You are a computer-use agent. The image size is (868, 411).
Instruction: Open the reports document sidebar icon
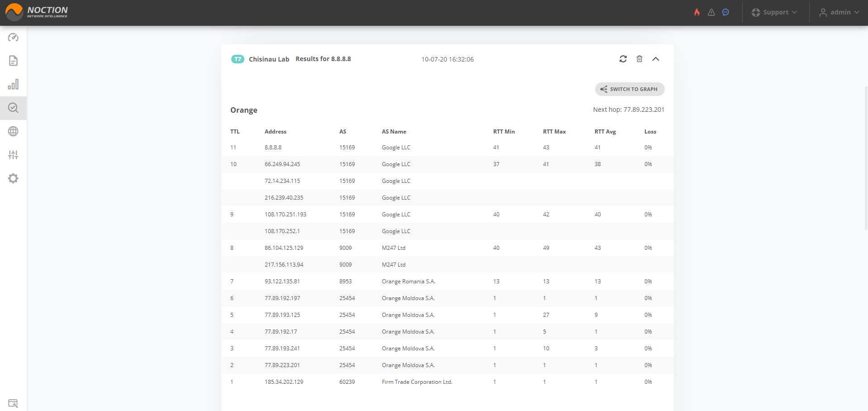tap(13, 61)
